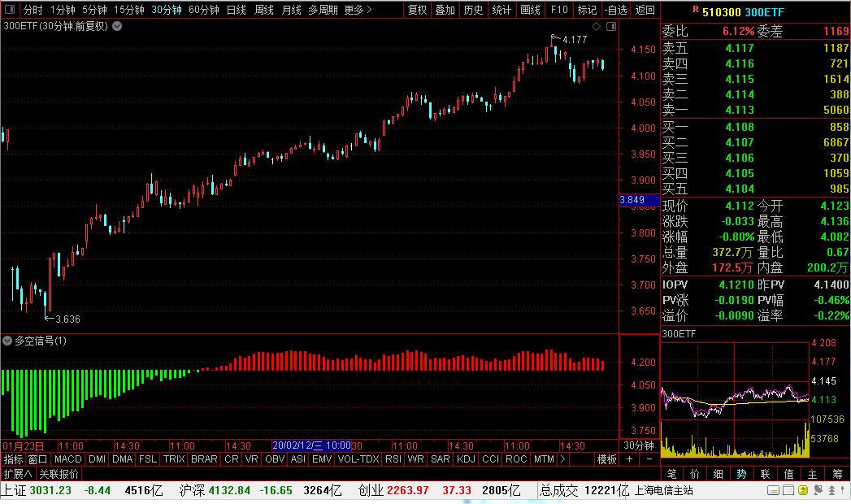Select the 值 value tab

pyautogui.click(x=788, y=474)
